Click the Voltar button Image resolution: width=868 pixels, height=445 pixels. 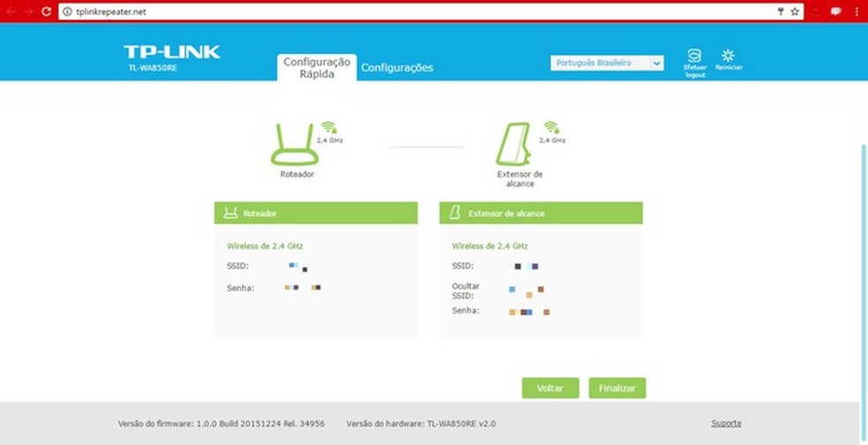[550, 388]
